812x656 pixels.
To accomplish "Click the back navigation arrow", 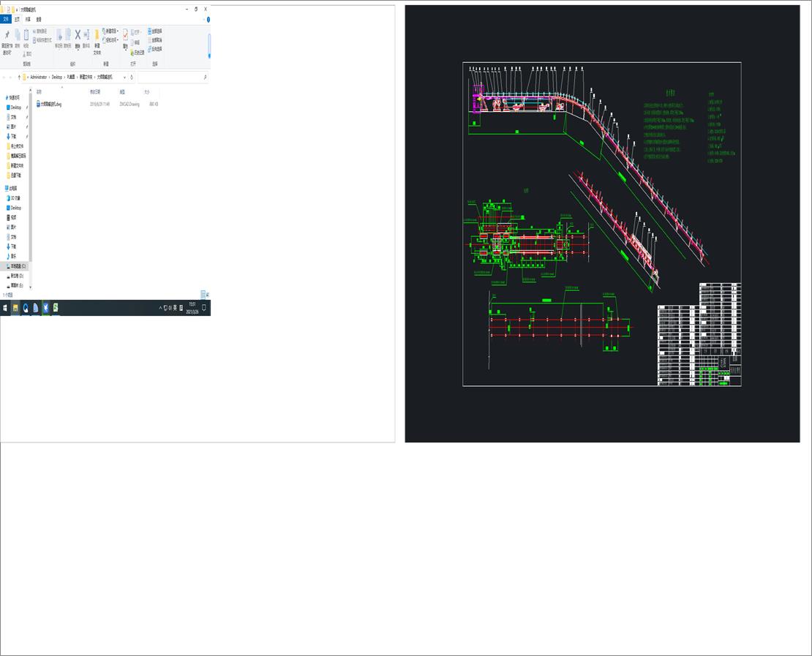I will point(4,77).
